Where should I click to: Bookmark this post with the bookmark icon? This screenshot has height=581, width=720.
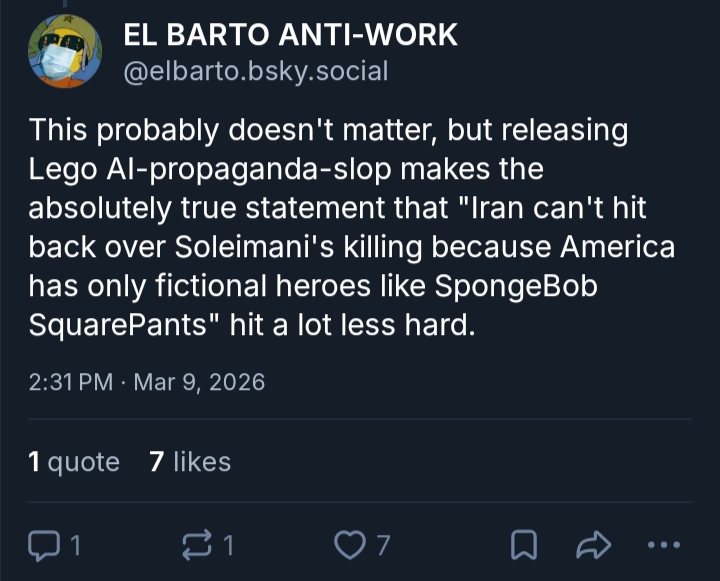(x=522, y=545)
